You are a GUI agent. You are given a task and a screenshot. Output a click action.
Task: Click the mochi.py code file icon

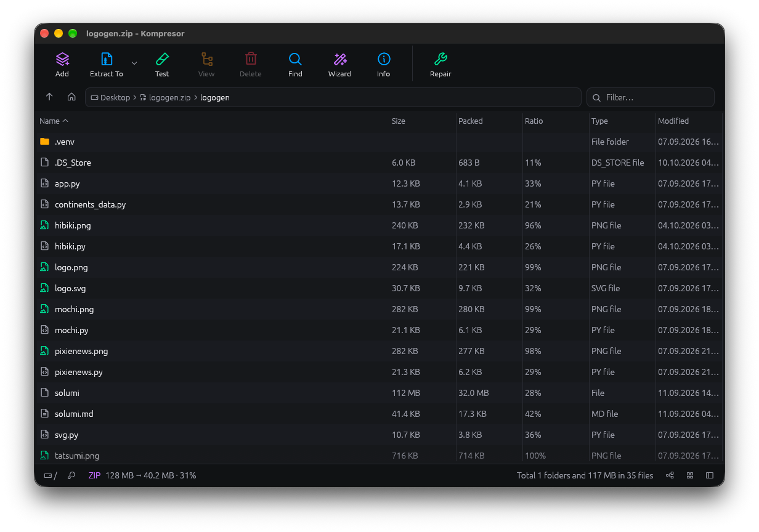click(x=44, y=330)
